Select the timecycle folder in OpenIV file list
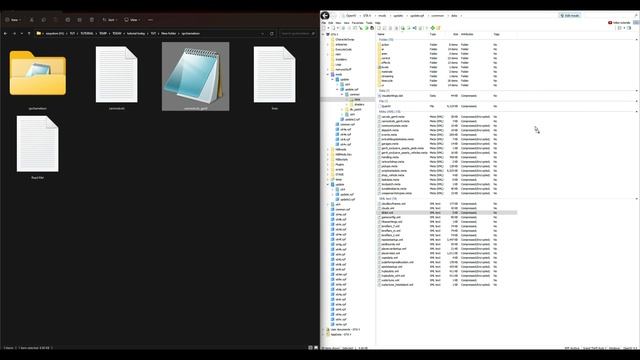The width and height of the screenshot is (640, 360). (x=387, y=81)
